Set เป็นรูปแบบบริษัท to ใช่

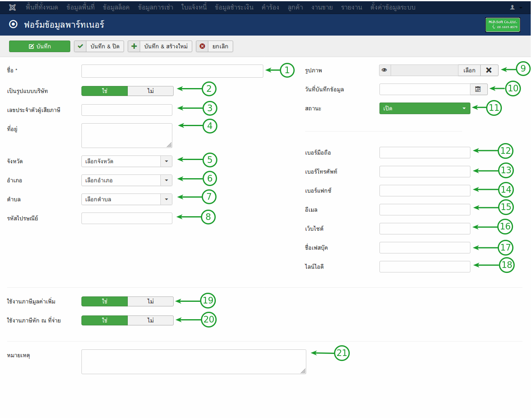(105, 91)
